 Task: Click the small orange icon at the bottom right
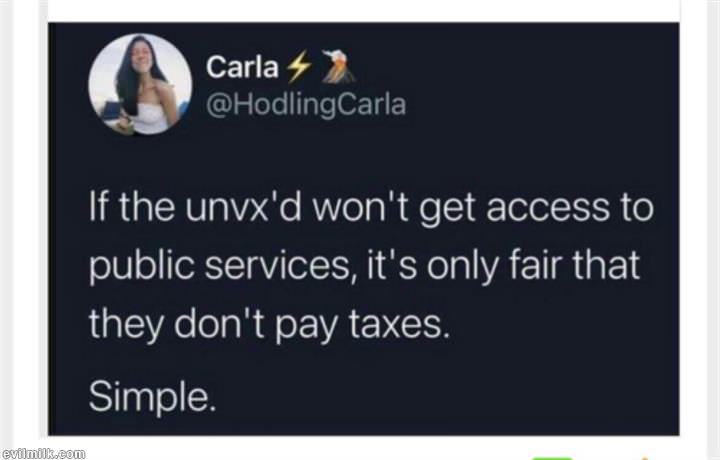pyautogui.click(x=645, y=458)
